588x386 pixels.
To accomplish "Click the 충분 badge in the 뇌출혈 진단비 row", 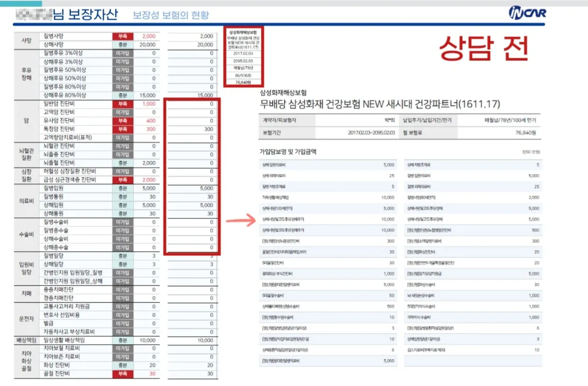I will 123,163.
